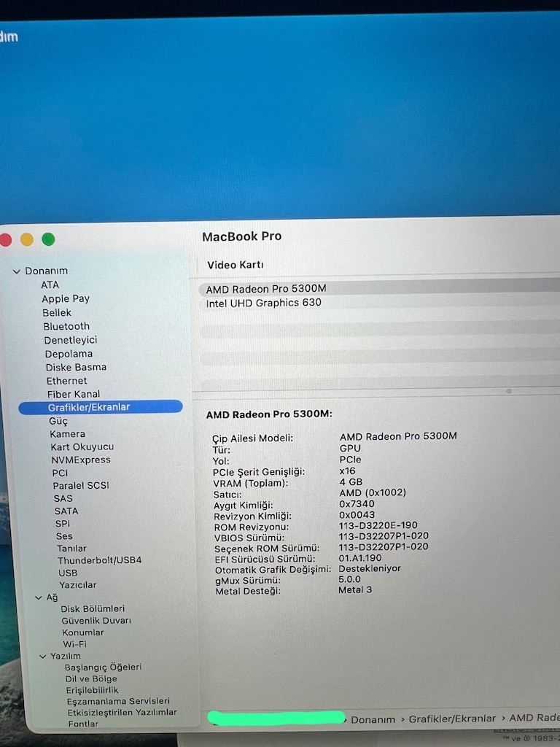Select Thunderbolt/USB4 entry
This screenshot has height=747, width=560.
tap(100, 560)
